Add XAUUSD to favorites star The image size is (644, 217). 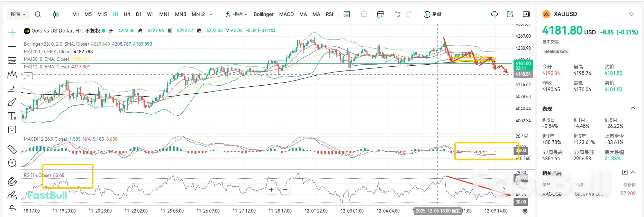coord(632,14)
